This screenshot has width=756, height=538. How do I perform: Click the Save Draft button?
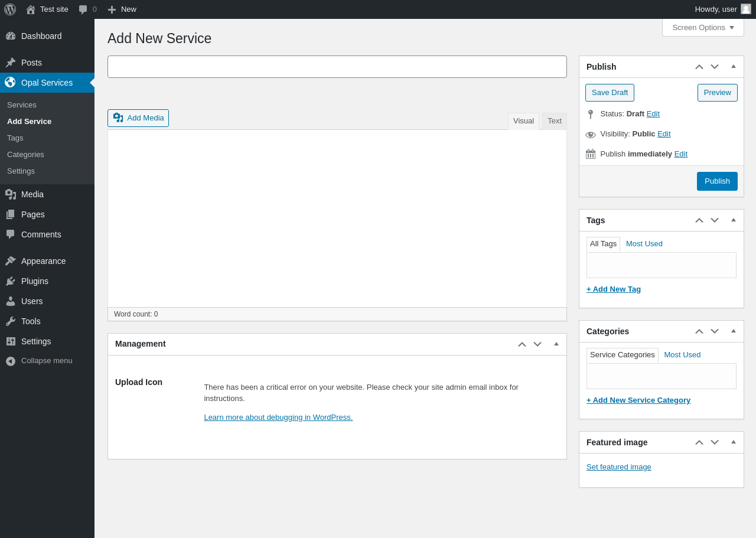pos(610,93)
